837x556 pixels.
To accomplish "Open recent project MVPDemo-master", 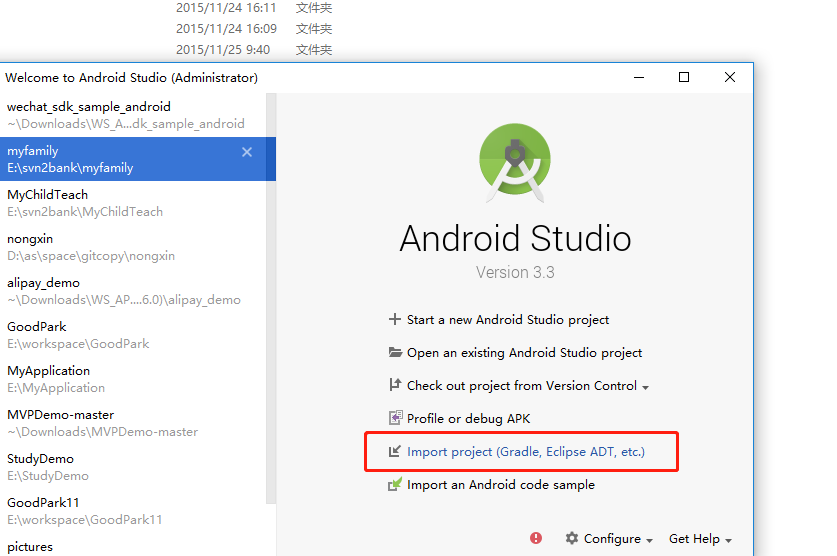I will [x=133, y=423].
